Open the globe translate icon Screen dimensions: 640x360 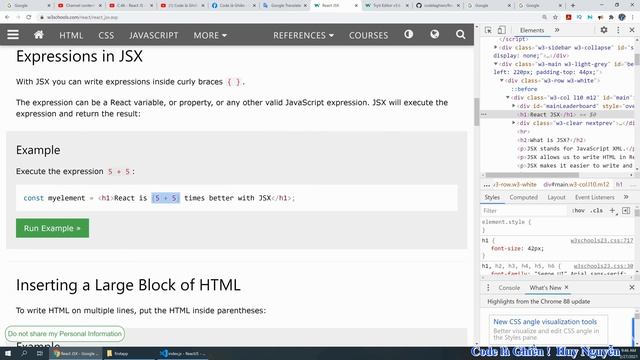434,34
